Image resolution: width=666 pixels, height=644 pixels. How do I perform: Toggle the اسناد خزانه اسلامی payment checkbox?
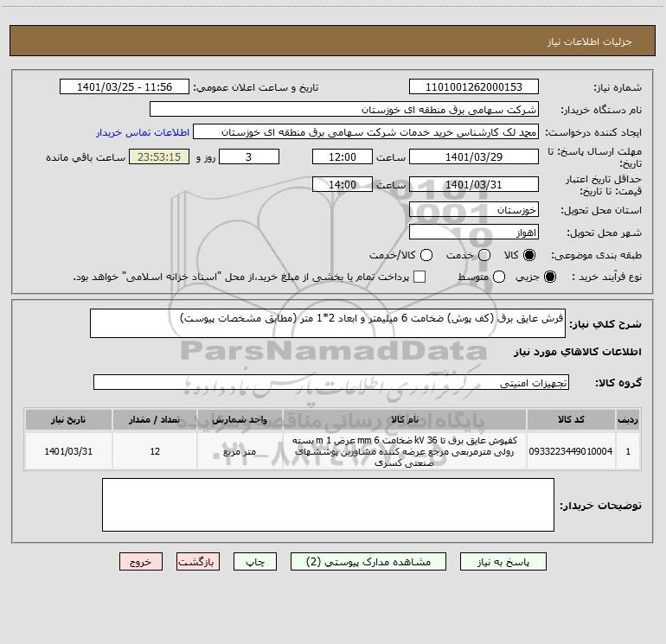coord(419,277)
